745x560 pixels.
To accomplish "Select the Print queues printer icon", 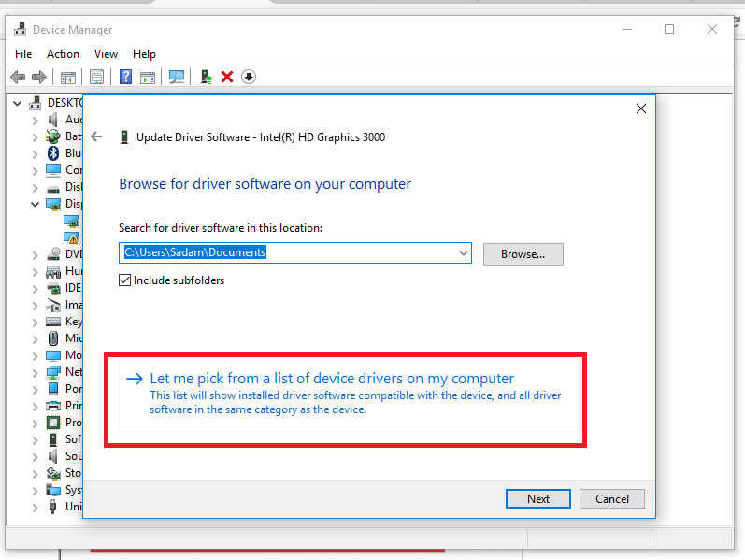I will (53, 406).
